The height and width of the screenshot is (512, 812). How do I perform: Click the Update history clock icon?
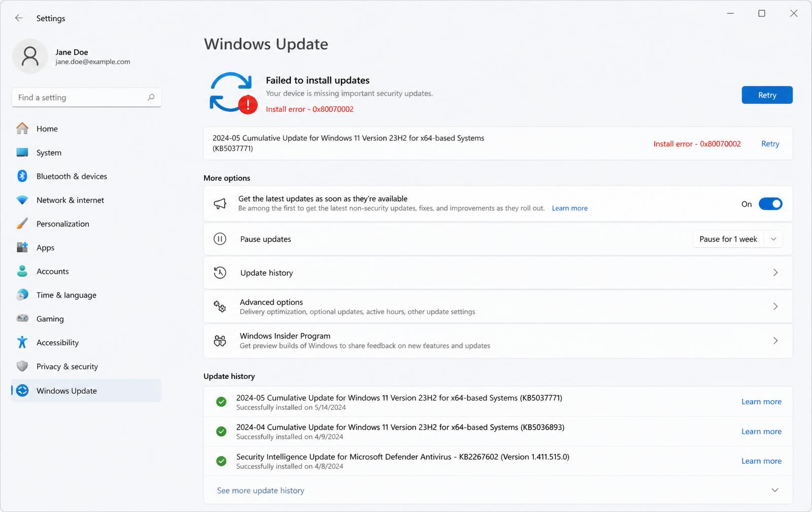click(220, 273)
